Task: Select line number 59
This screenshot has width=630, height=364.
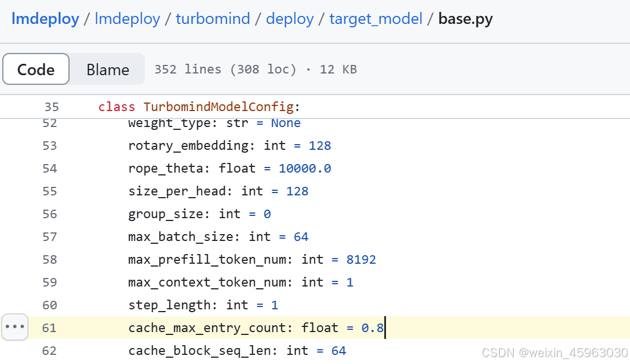Action: (x=50, y=283)
